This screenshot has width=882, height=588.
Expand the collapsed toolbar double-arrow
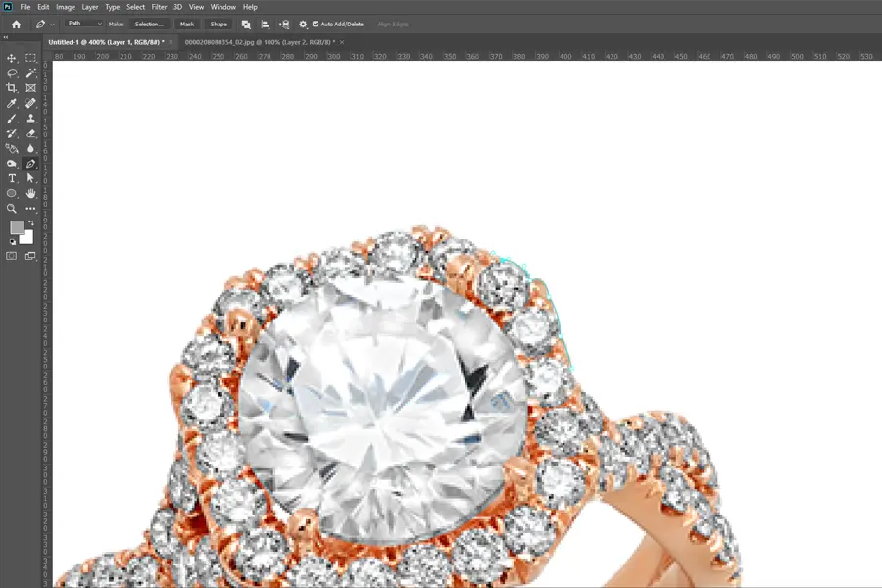(x=6, y=37)
